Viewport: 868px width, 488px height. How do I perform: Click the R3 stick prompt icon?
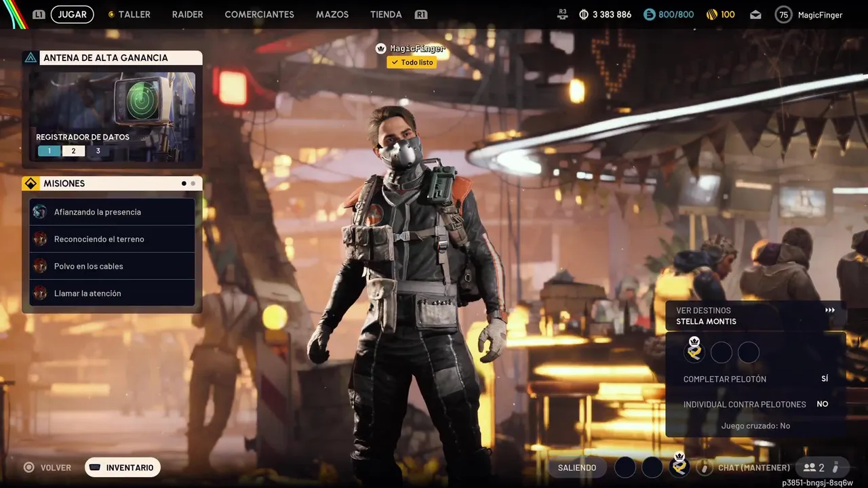pos(562,14)
